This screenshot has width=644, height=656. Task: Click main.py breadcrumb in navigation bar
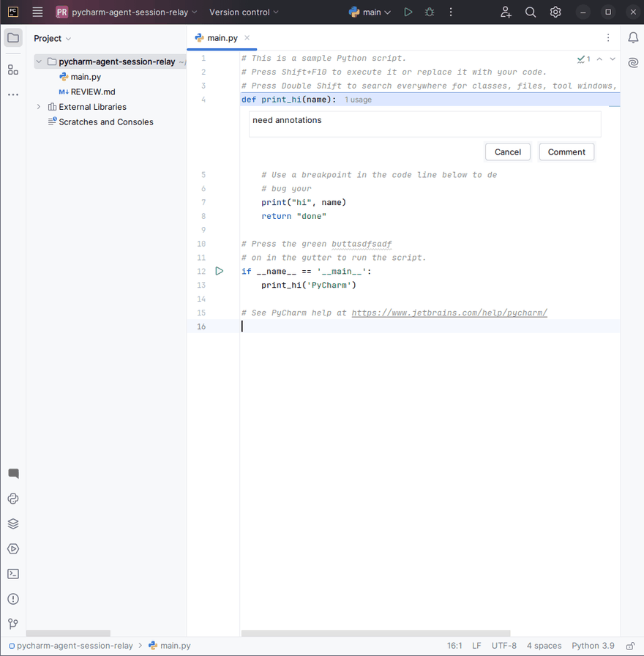click(169, 646)
